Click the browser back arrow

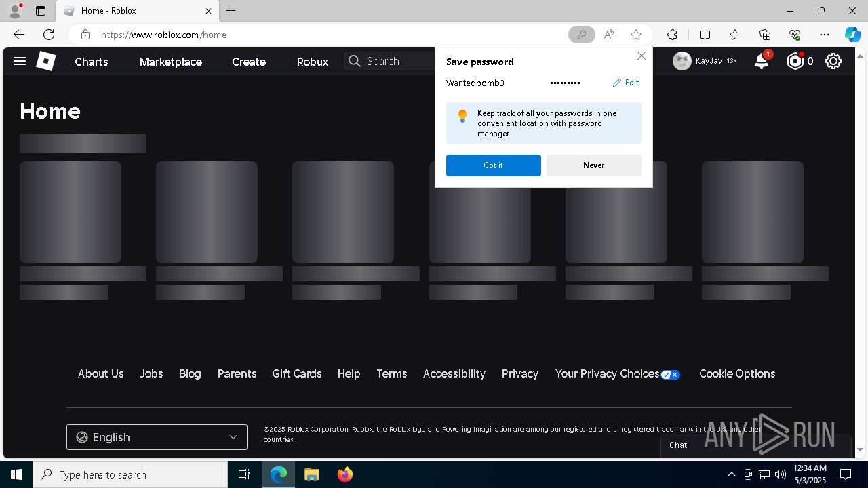tap(18, 35)
